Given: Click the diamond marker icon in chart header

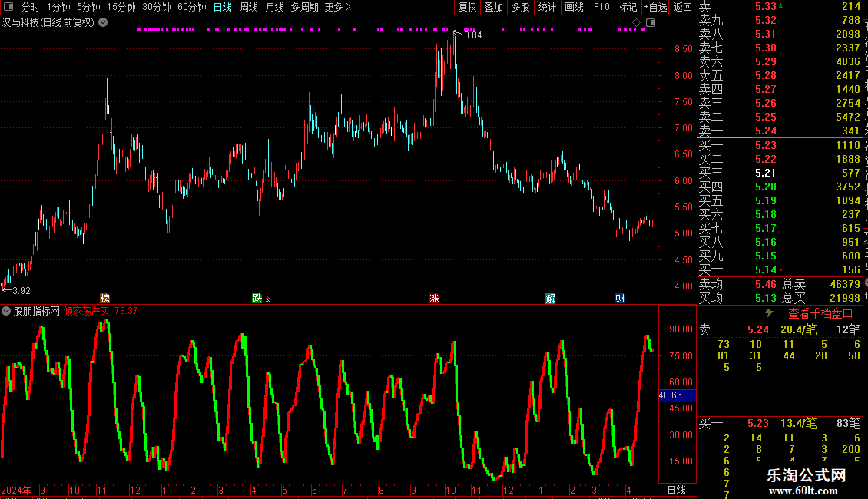Looking at the screenshot, I should [x=637, y=23].
